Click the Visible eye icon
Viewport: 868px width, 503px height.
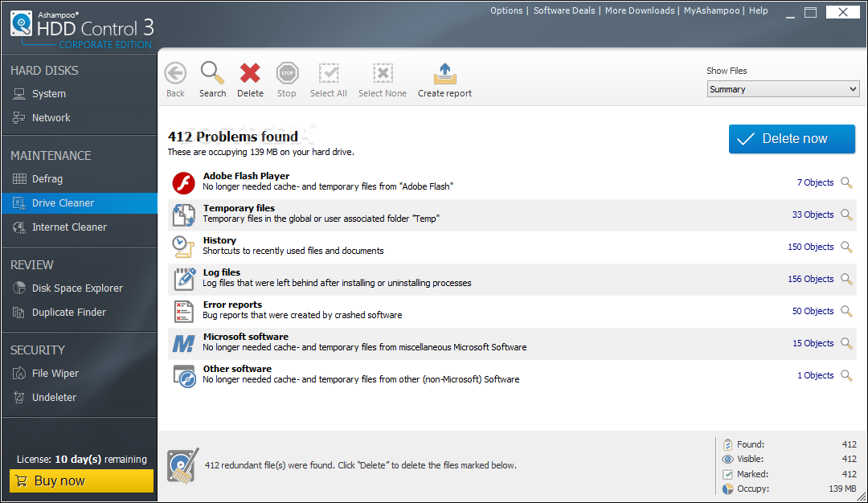(727, 459)
